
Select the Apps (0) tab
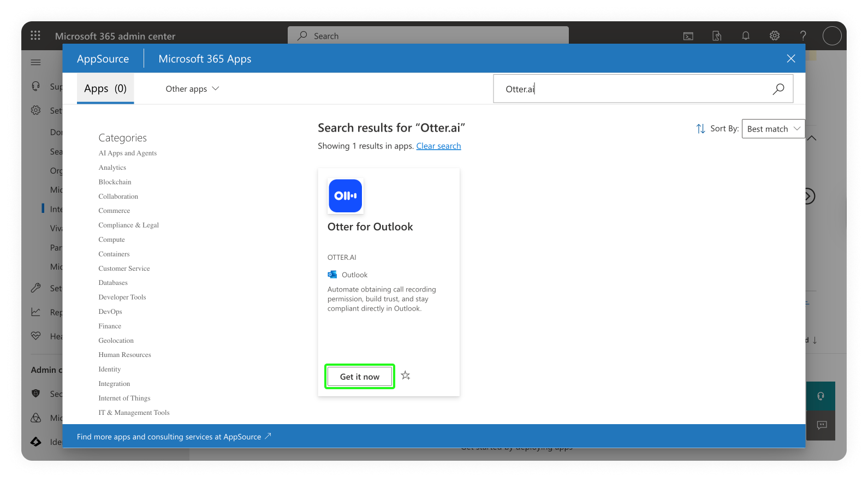click(x=105, y=88)
